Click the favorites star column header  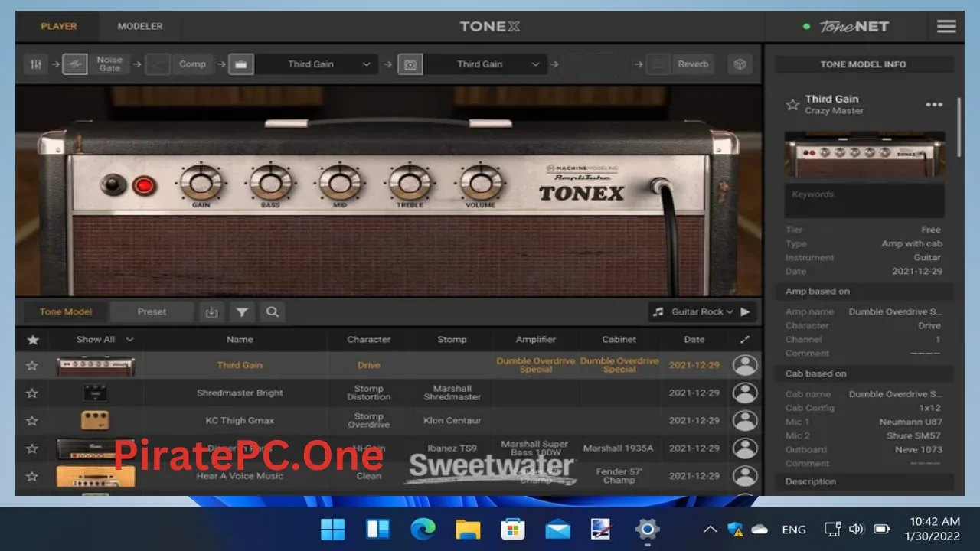[32, 340]
